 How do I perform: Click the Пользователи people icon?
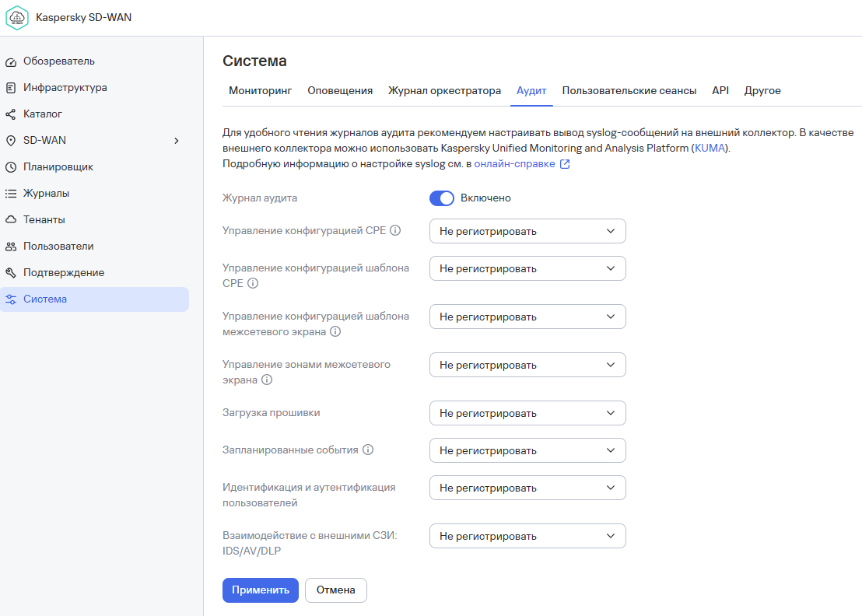click(x=11, y=247)
